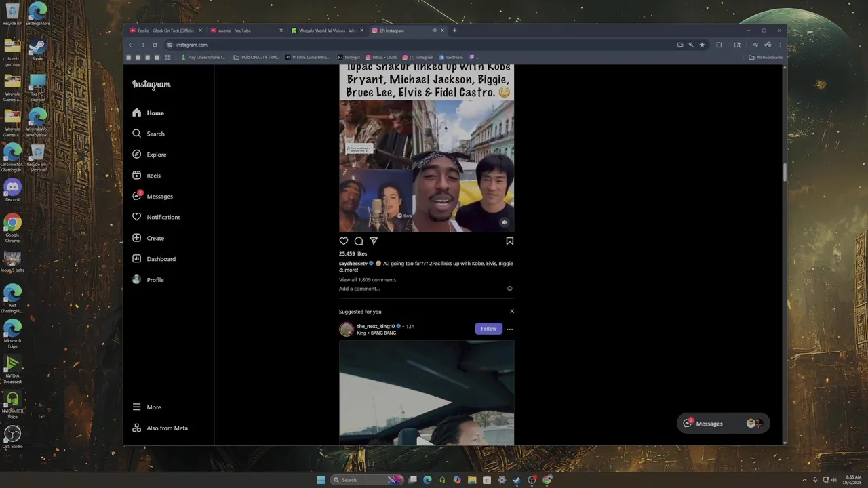Select OBS Studio desktop icon
Screen dimensions: 868x488
[12, 436]
